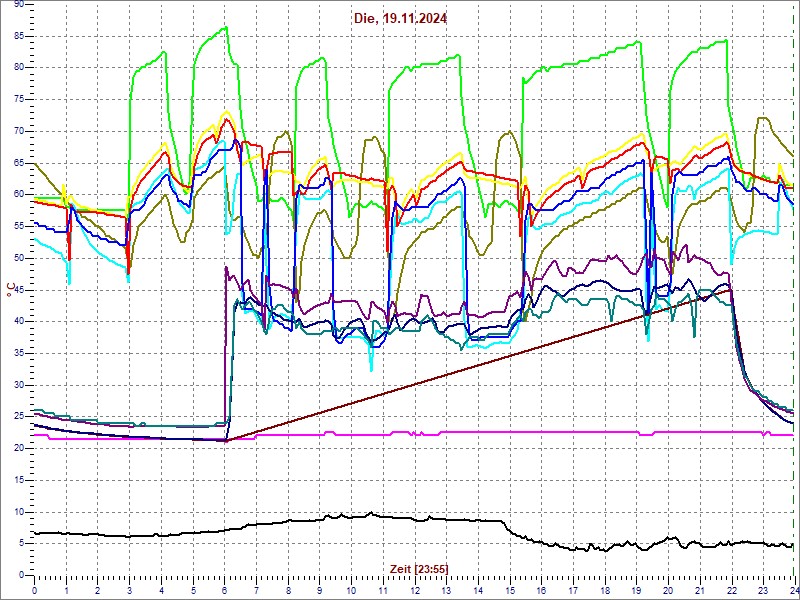Select the 65 value on the temperature axis
Viewport: 800px width, 600px height.
pyautogui.click(x=18, y=163)
